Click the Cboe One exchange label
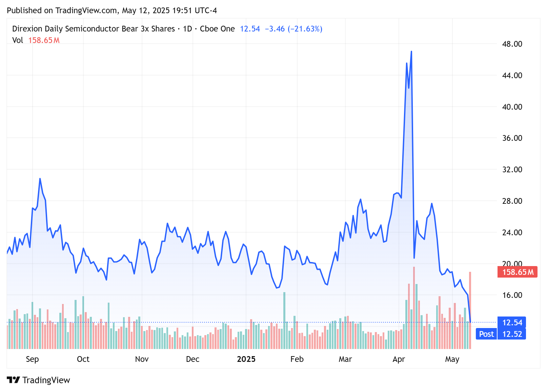547x392 pixels. tap(217, 29)
